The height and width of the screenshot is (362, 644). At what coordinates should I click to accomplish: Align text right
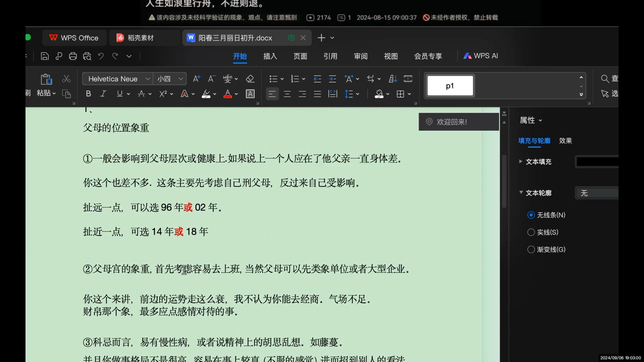pyautogui.click(x=302, y=94)
